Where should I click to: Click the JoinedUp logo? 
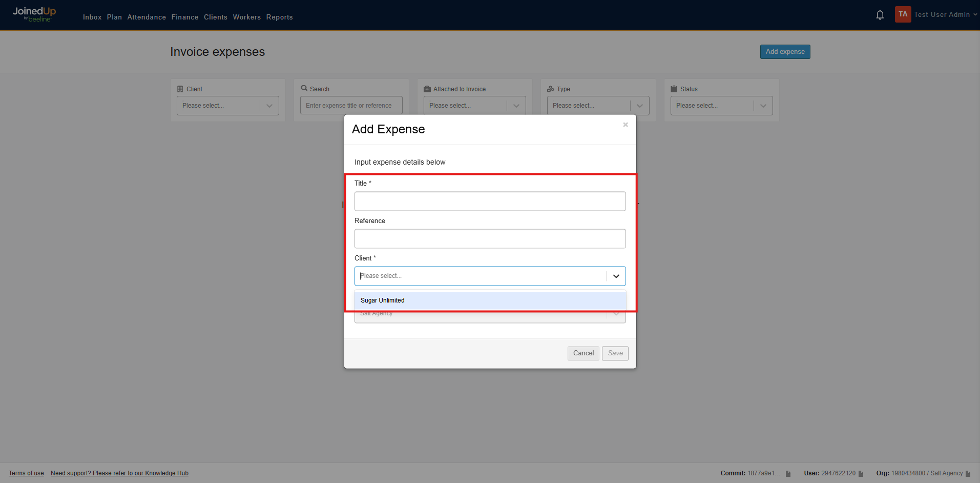tap(34, 14)
